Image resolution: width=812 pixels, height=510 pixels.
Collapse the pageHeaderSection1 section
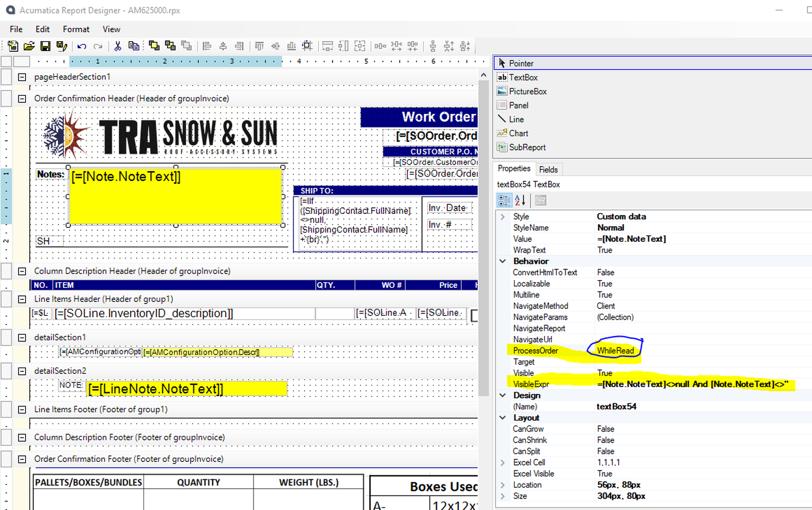(x=22, y=77)
